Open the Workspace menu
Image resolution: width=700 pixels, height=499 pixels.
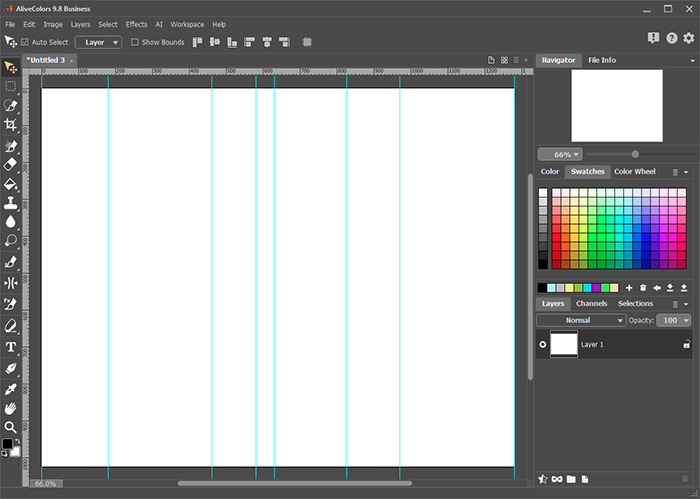(187, 25)
